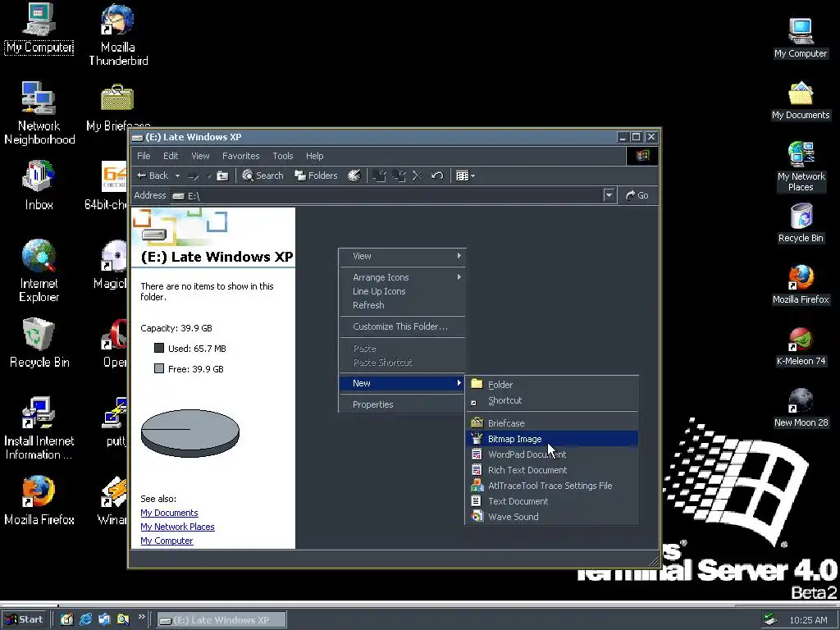Create new AtlTraceTool Trace Settings File

click(552, 486)
